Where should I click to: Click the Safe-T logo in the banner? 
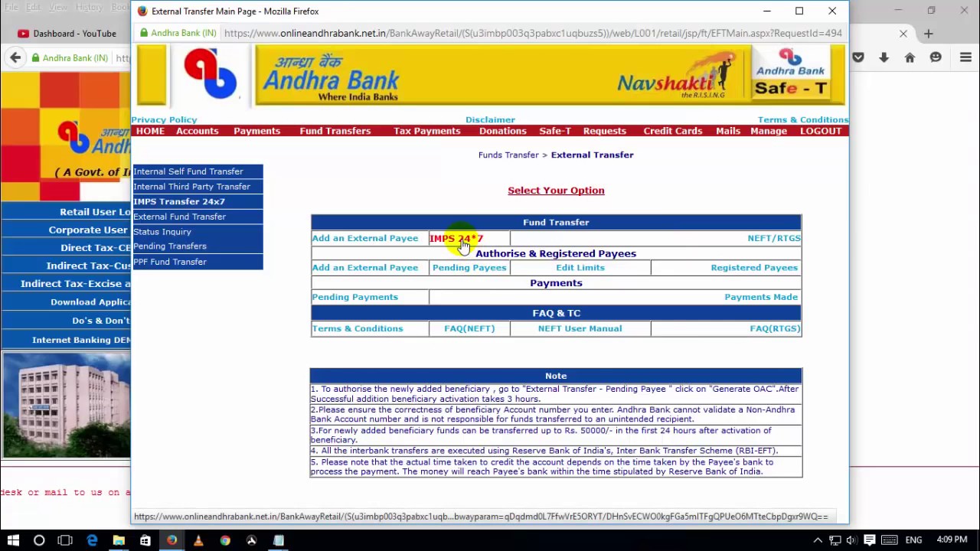(790, 75)
